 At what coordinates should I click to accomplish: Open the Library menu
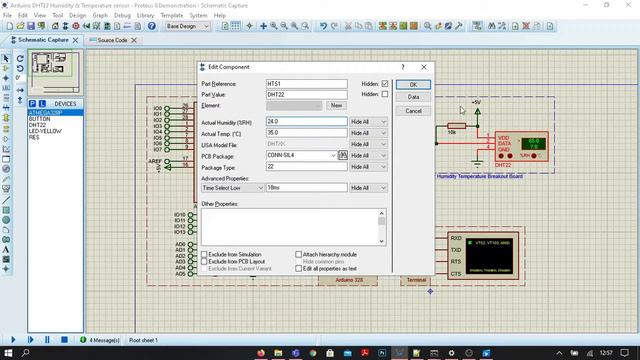point(145,16)
